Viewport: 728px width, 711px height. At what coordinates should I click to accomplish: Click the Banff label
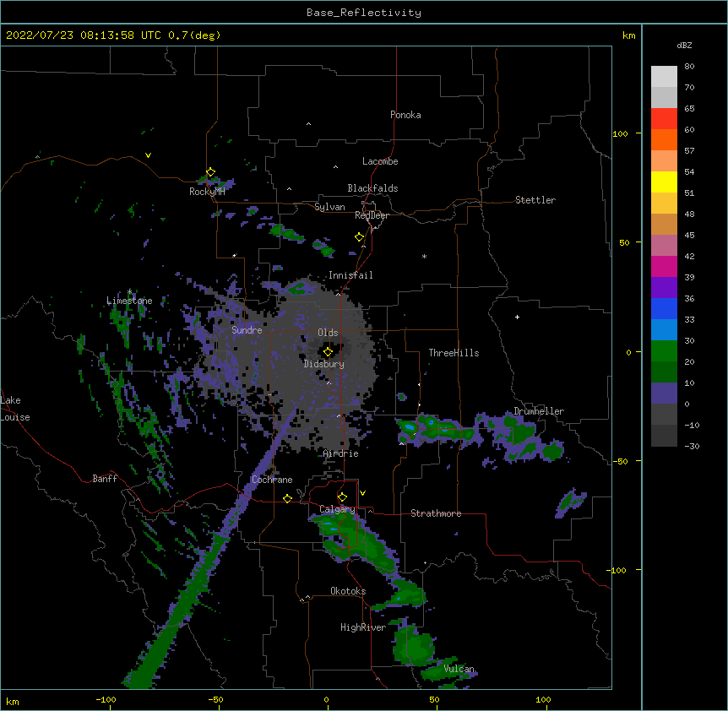click(x=105, y=479)
